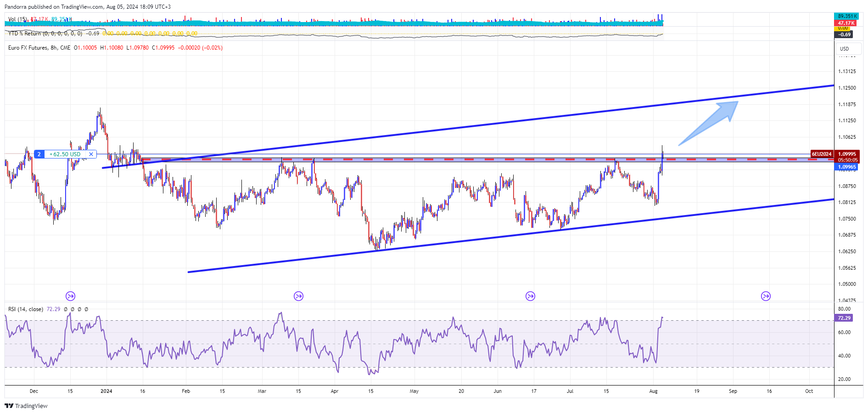Click the +62.50 USD profit label
The width and height of the screenshot is (868, 414).
coord(65,154)
